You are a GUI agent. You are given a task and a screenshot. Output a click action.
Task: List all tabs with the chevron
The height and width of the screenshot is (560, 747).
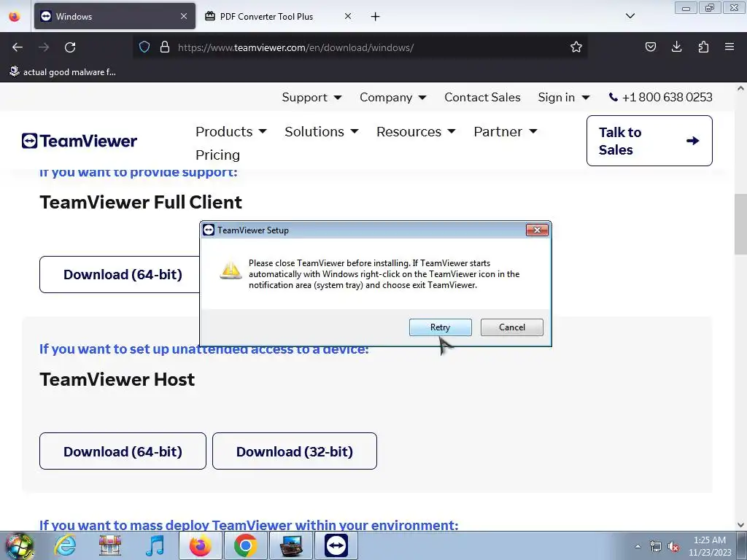630,16
